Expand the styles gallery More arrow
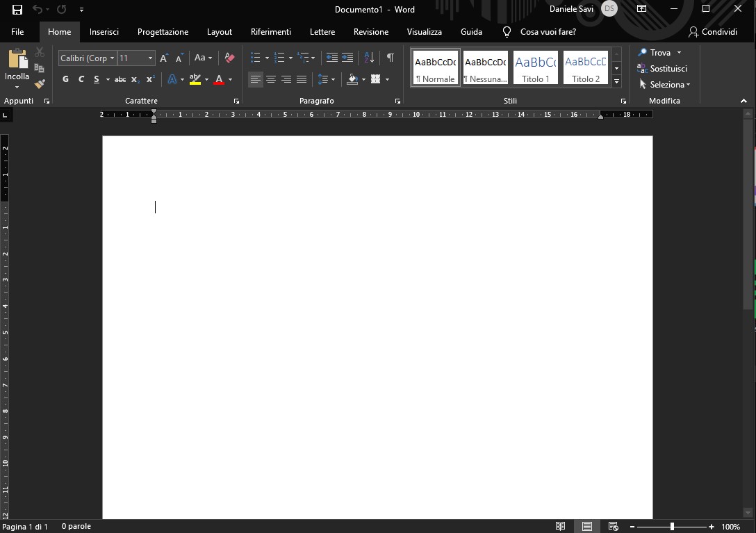Viewport: 756px width, 533px height. [x=616, y=81]
